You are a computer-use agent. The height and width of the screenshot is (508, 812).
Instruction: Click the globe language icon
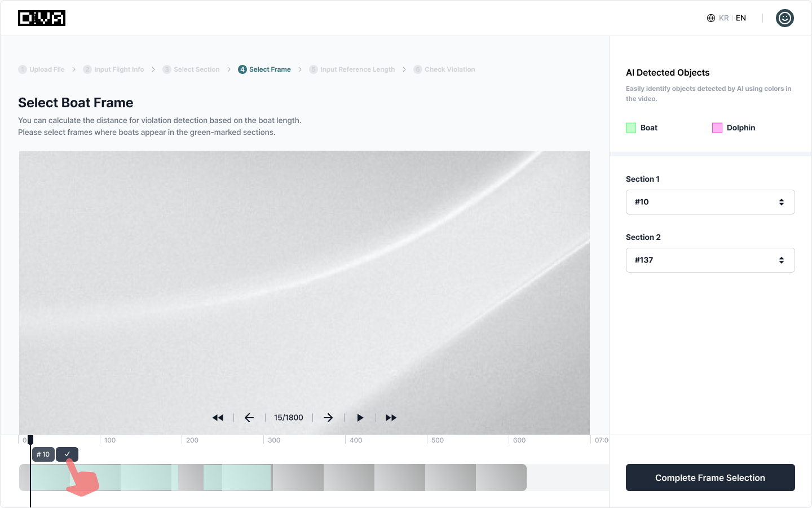[710, 18]
